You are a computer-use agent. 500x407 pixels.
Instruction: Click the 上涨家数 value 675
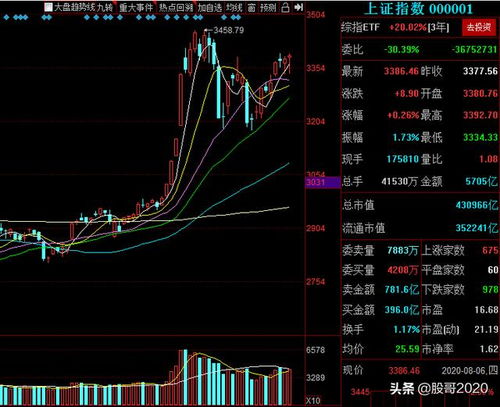490,250
